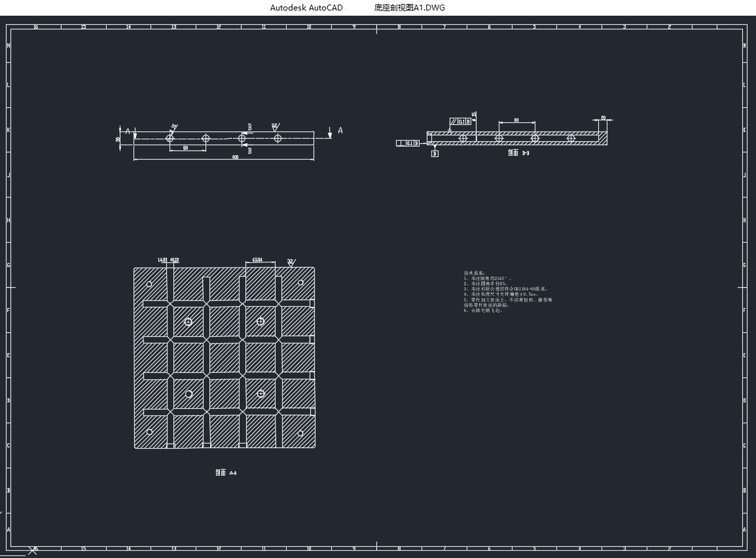Select the 400 overall length dimension
The height and width of the screenshot is (558, 756).
coord(235,157)
